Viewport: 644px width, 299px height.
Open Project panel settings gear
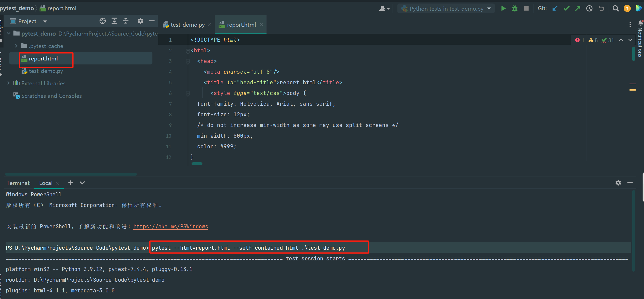(x=140, y=21)
